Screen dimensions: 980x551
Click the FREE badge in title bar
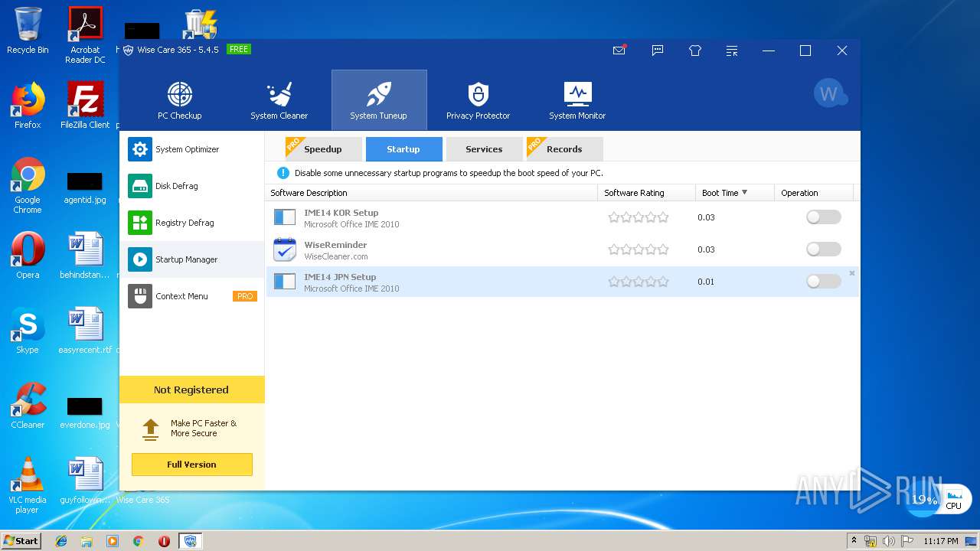[239, 49]
